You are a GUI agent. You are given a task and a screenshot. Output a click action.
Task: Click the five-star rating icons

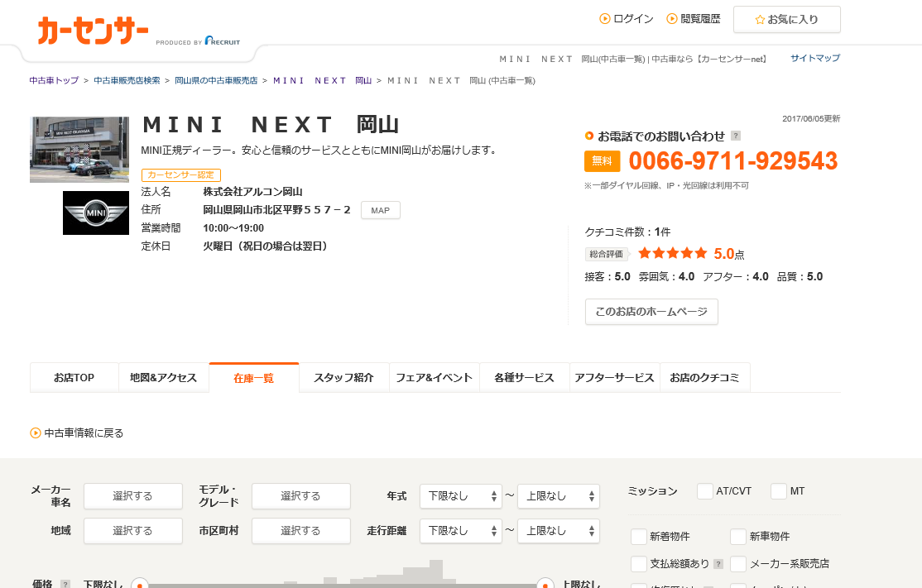[672, 253]
